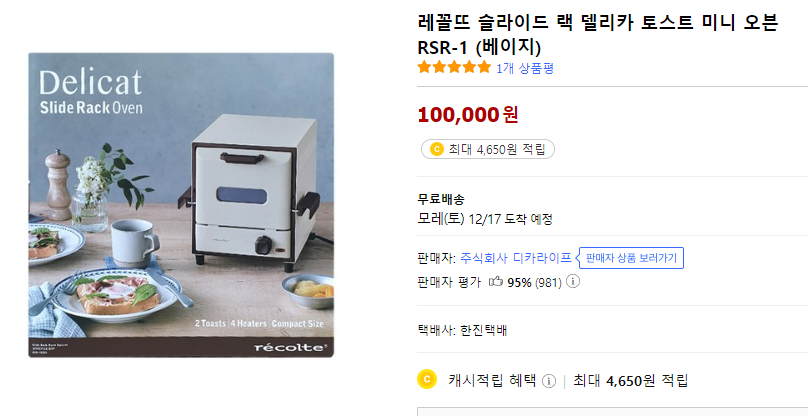Click the 95% seller rating percentage
Screen dimensions: 808x416
point(519,282)
